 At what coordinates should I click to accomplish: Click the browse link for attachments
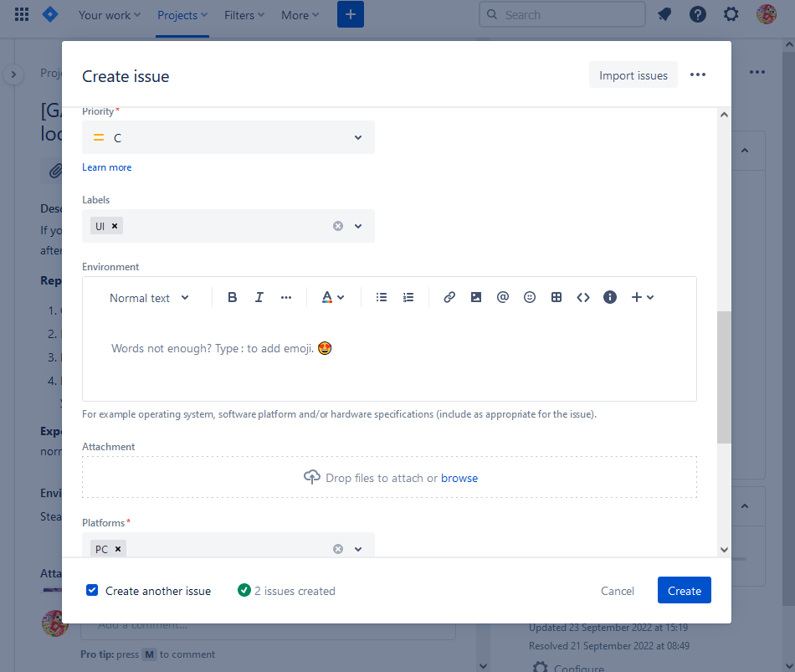coord(459,478)
